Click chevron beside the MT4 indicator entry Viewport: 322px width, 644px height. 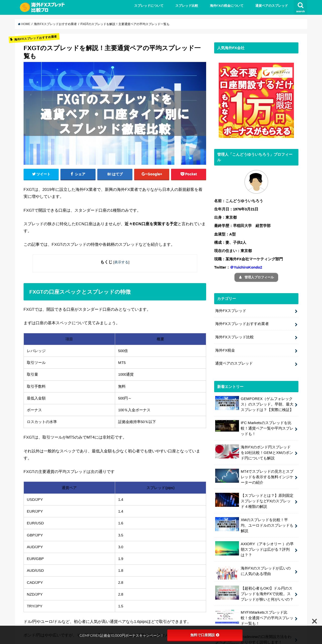296,477
